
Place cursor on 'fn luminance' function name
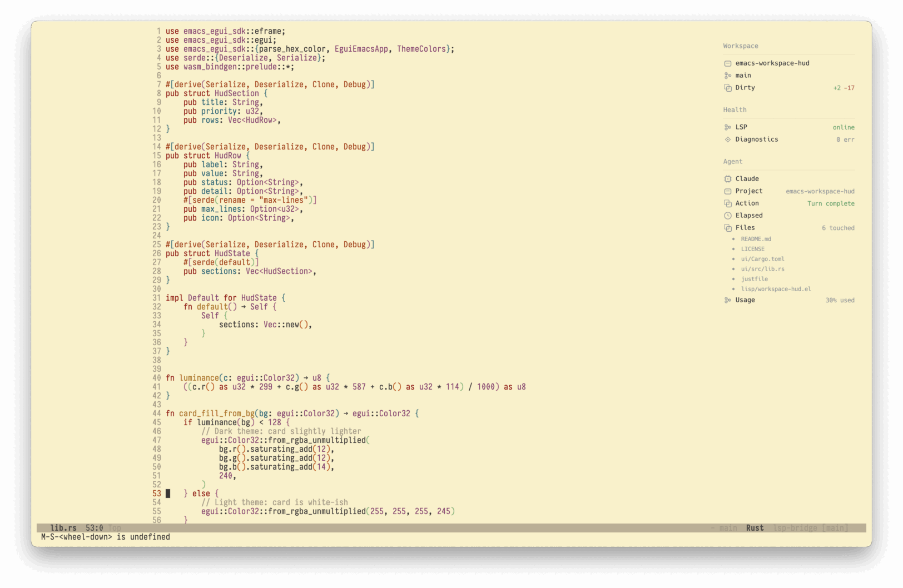pyautogui.click(x=199, y=378)
